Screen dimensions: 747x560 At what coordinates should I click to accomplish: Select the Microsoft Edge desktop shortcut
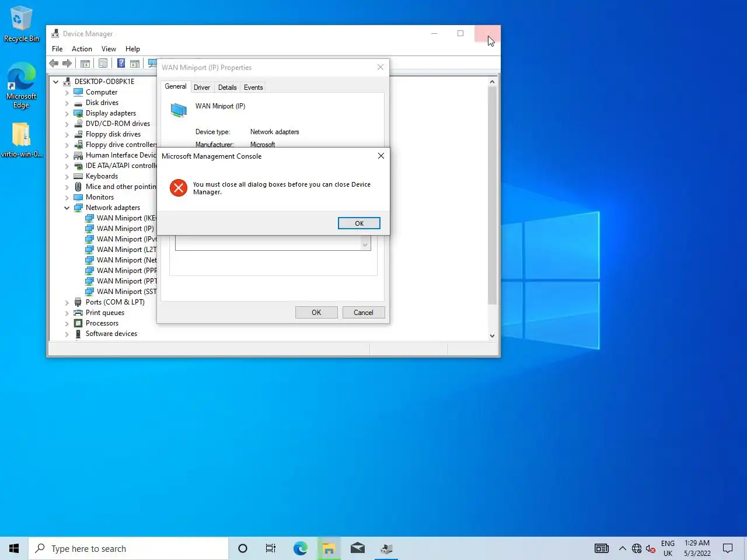pos(22,86)
